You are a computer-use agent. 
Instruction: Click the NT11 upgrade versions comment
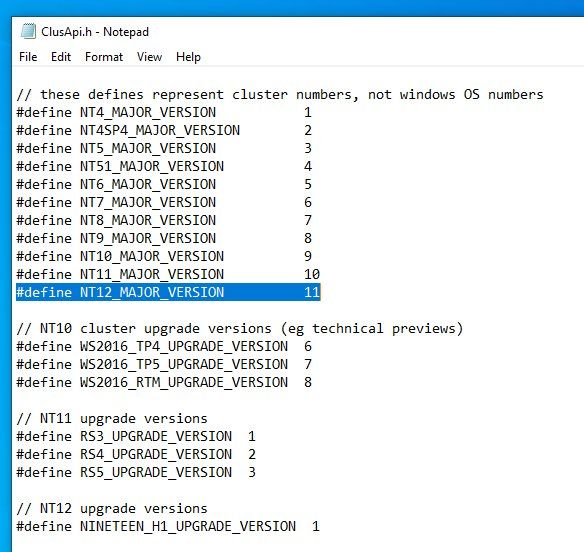click(112, 418)
